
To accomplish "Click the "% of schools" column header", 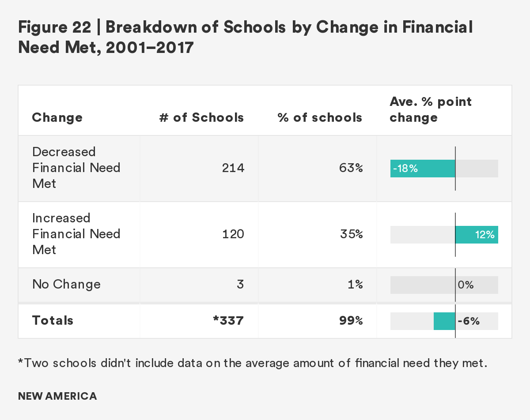I will (x=320, y=117).
